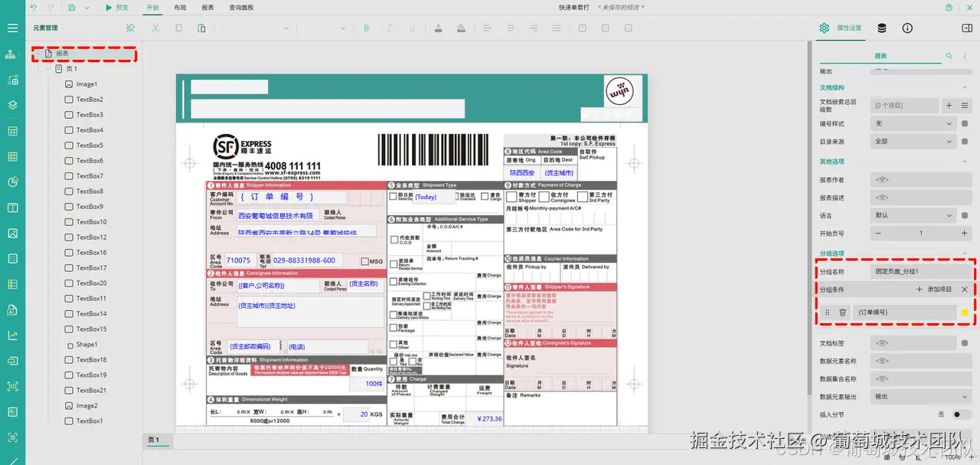
Task: Toggle bold formatting in the toolbar
Action: (x=365, y=28)
